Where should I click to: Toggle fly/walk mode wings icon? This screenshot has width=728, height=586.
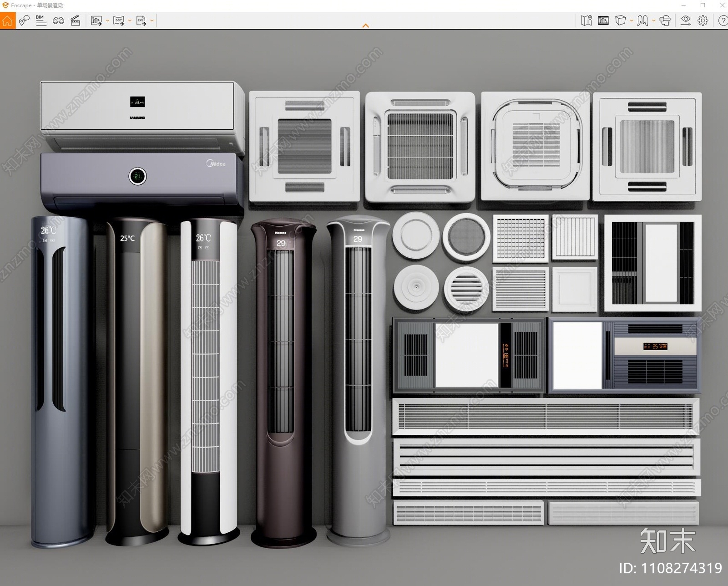tap(642, 20)
